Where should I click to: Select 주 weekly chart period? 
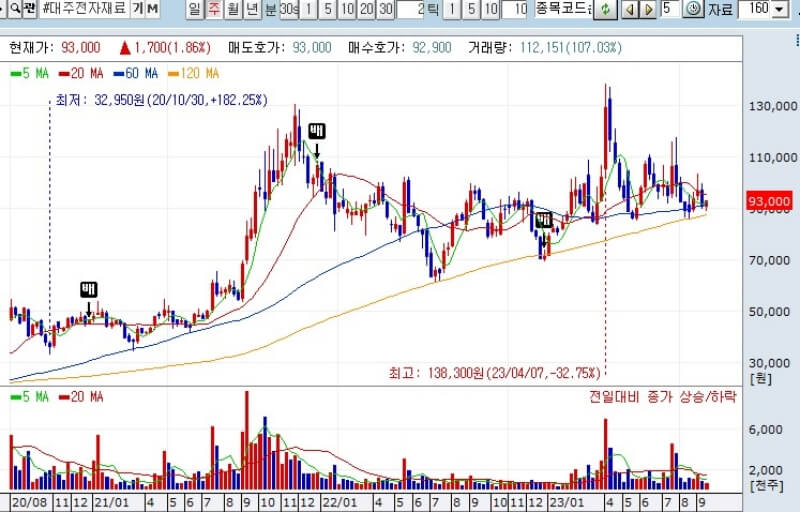[x=214, y=9]
